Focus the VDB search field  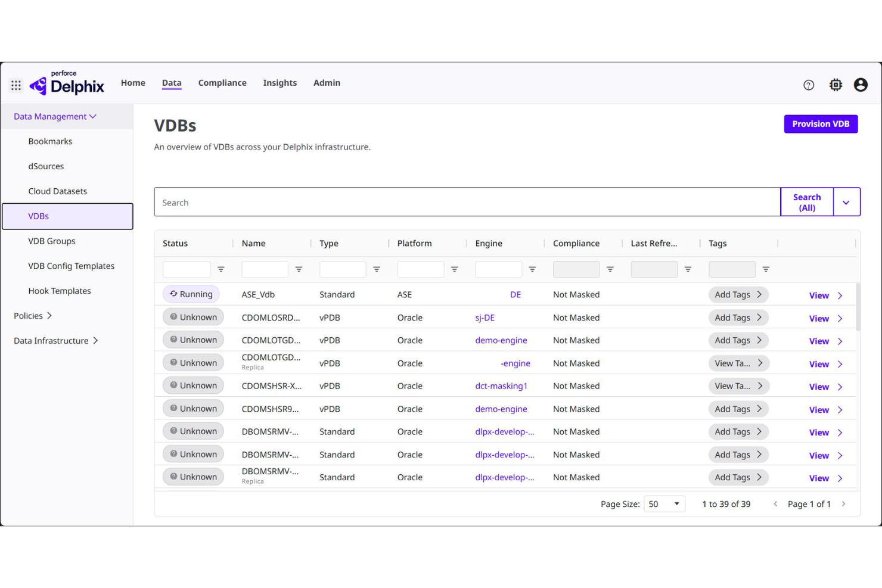click(467, 203)
